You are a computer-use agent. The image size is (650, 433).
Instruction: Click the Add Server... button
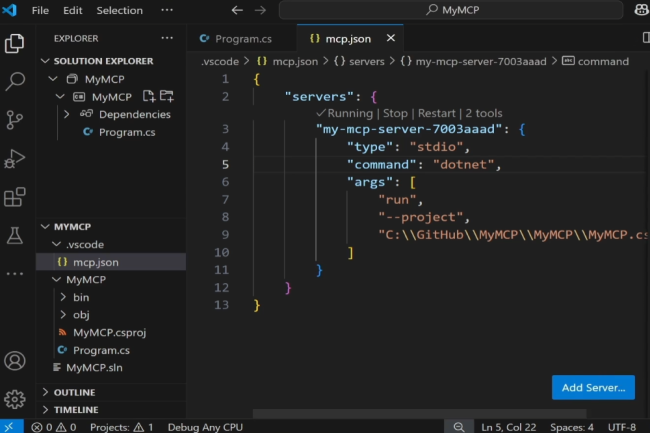pos(593,387)
